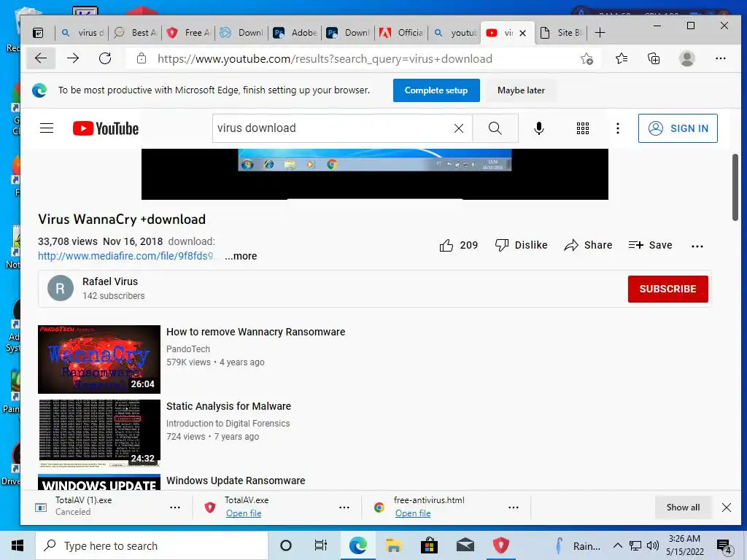The image size is (747, 560).
Task: Share the video
Action: pyautogui.click(x=588, y=245)
